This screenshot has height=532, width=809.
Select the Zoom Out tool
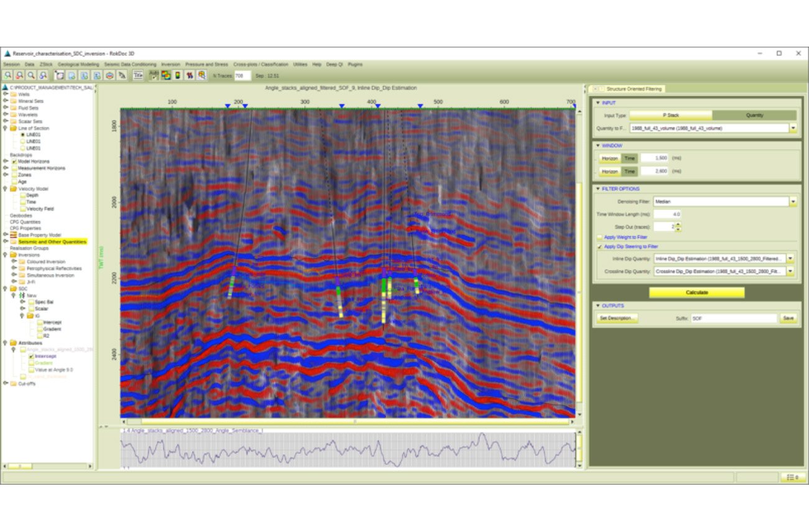coord(19,76)
